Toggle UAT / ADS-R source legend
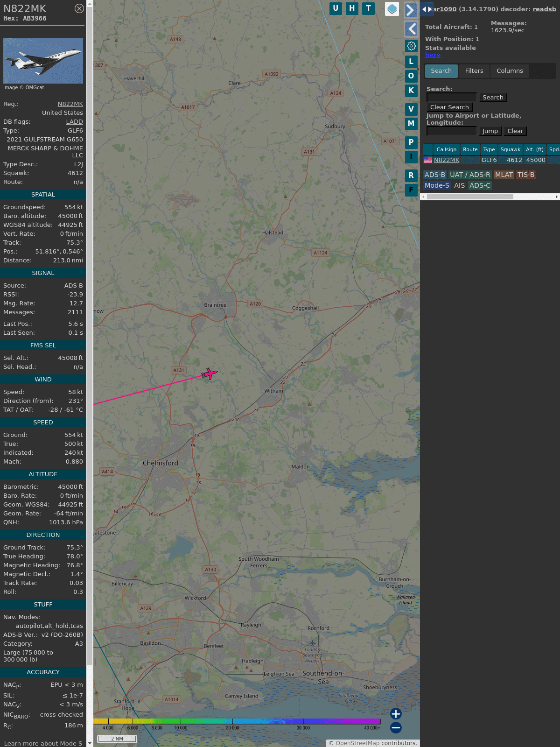Viewport: 560px width, 747px height. coord(470,175)
